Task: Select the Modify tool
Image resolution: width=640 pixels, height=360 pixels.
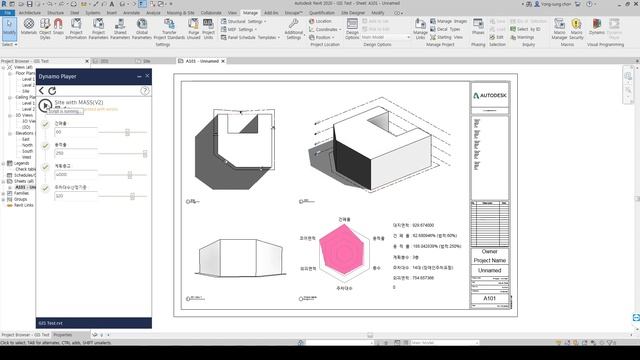Action: (9, 28)
